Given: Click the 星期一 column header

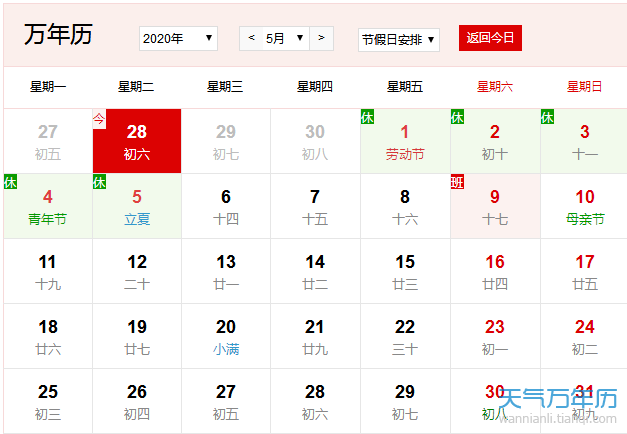Looking at the screenshot, I should (x=48, y=86).
